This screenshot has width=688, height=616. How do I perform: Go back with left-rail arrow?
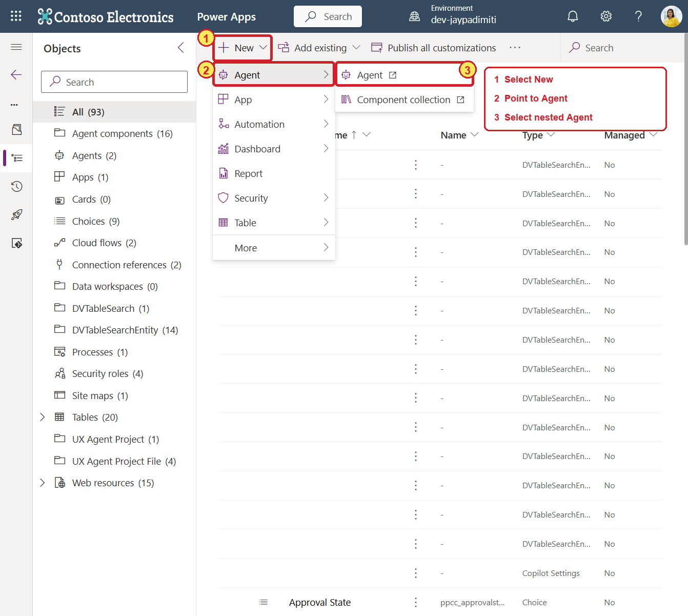coord(16,75)
